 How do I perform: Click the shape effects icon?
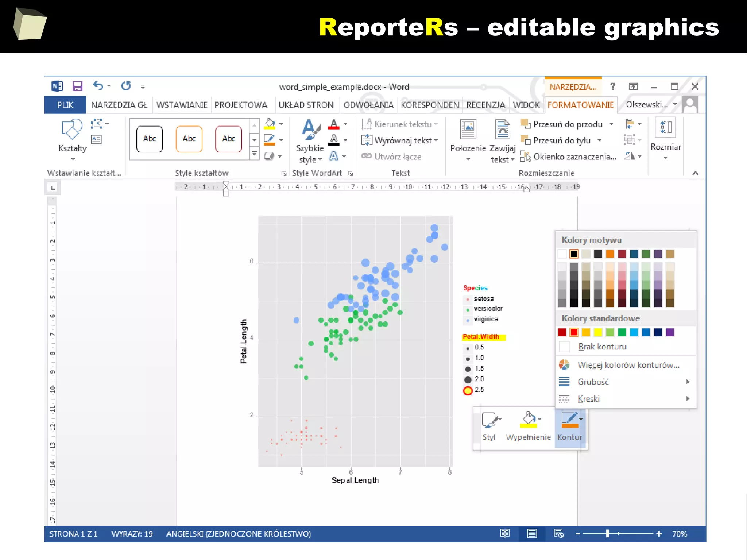click(269, 156)
